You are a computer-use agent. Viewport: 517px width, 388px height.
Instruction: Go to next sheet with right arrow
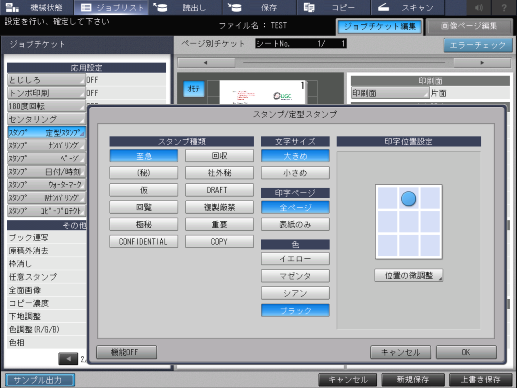click(482, 63)
